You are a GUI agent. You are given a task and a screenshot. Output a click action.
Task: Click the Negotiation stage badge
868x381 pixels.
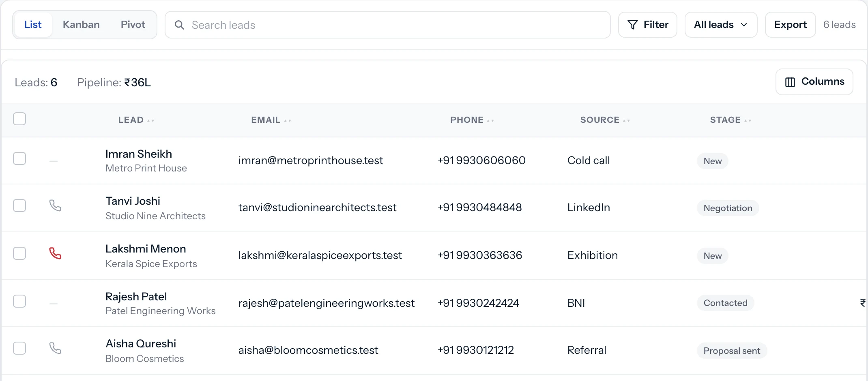point(728,208)
